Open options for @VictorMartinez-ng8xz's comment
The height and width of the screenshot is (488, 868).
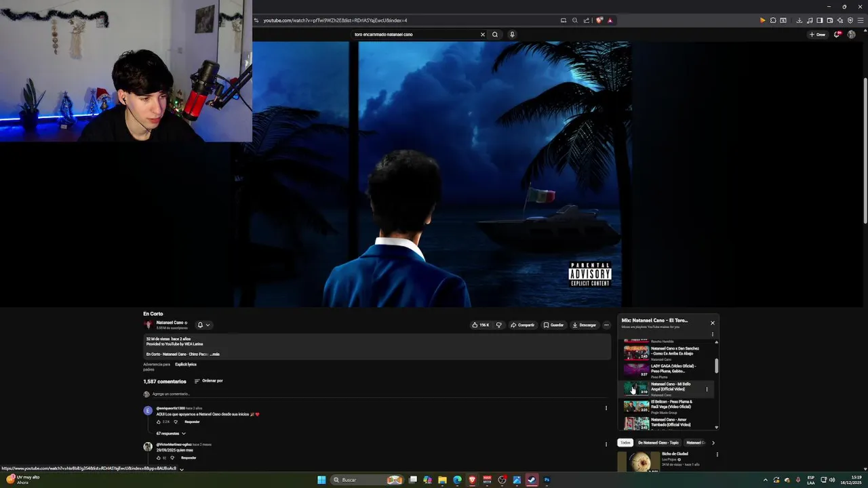[x=606, y=444]
